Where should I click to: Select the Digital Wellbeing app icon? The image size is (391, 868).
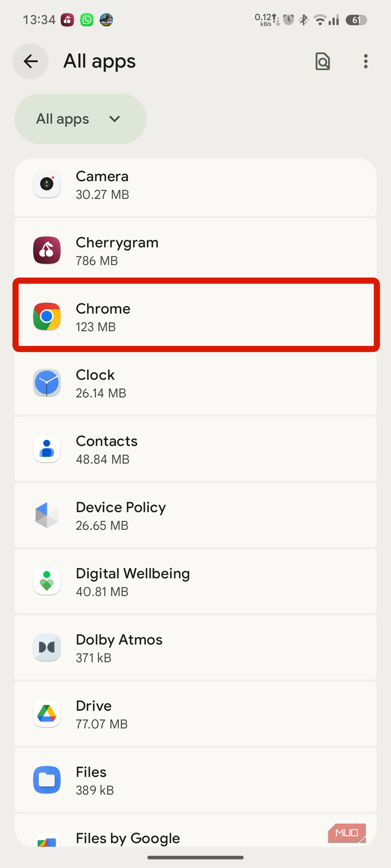click(x=47, y=581)
